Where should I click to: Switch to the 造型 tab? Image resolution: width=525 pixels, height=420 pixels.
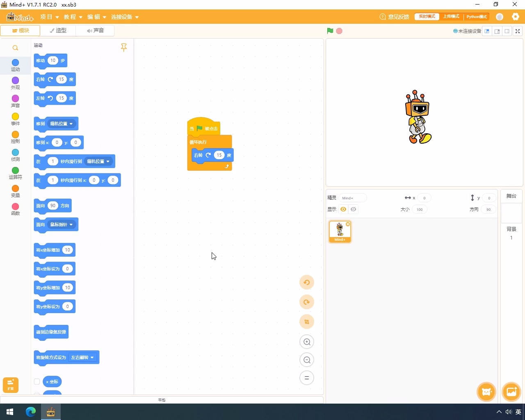pos(58,30)
